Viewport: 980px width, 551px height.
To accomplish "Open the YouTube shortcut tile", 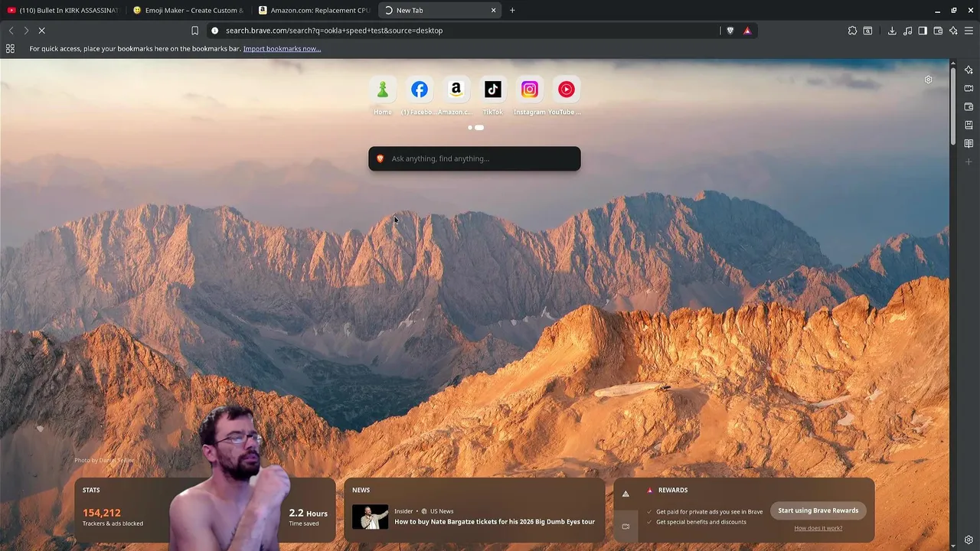I will tap(566, 90).
